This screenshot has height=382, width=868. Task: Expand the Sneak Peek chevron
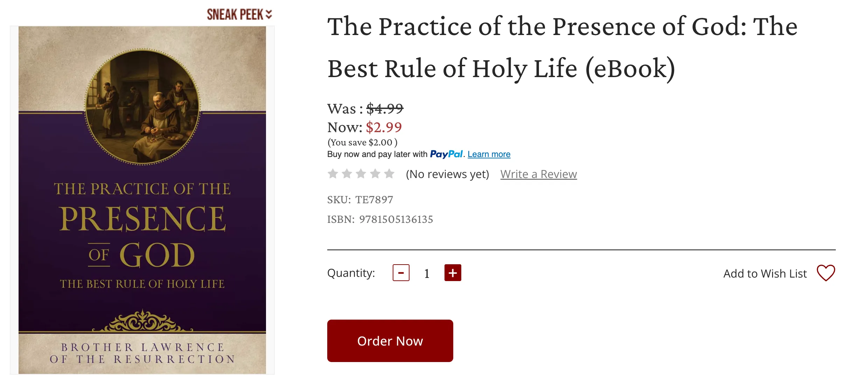pos(269,14)
